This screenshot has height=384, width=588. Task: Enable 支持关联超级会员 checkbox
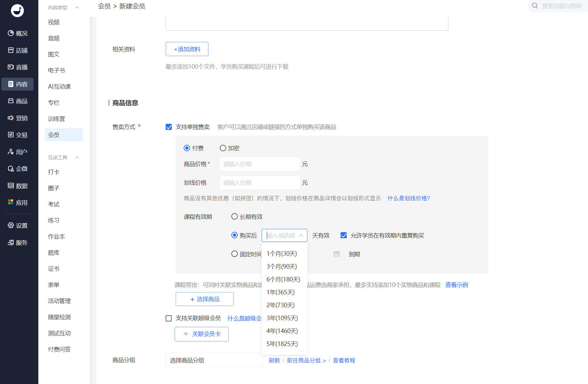click(169, 318)
